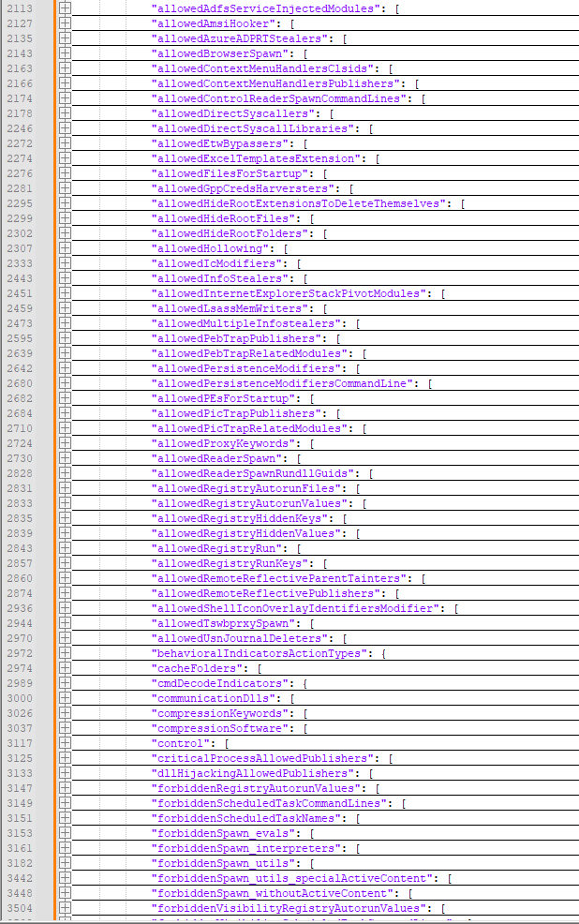The width and height of the screenshot is (579, 924).
Task: Click the "allowedRegistryHiddenValues" key text
Action: 251,533
